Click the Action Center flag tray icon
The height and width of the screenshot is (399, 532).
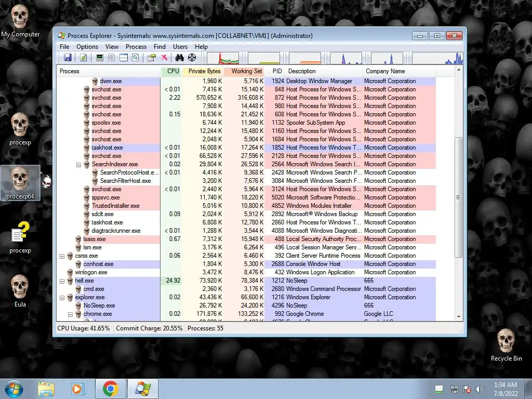(x=467, y=389)
